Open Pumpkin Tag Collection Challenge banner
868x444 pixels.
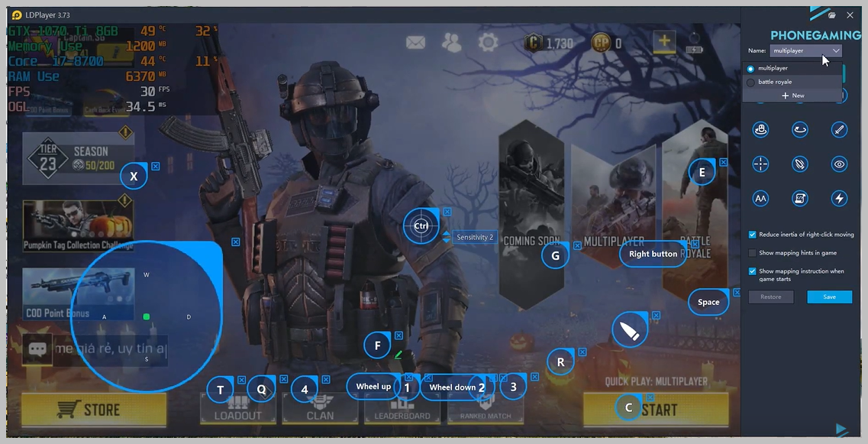(x=78, y=225)
